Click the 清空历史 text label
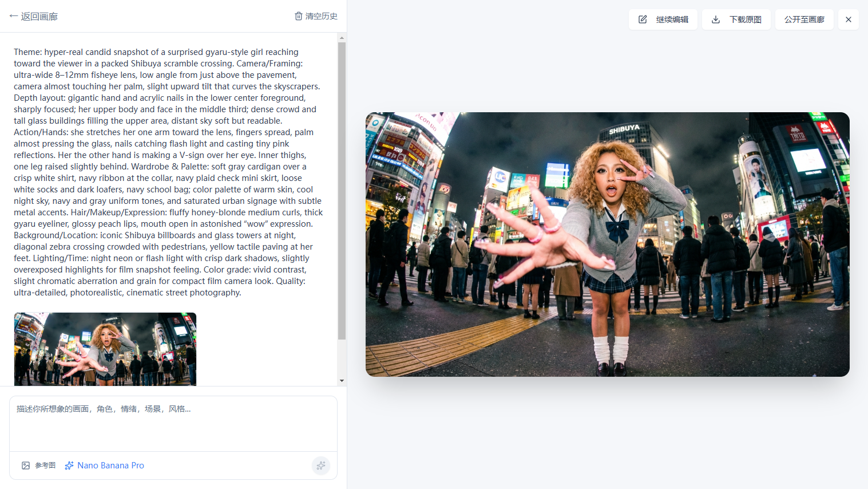Image resolution: width=868 pixels, height=489 pixels. point(321,16)
